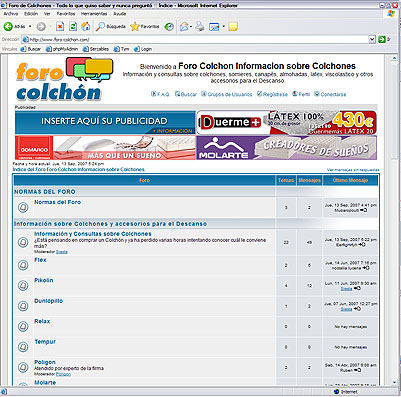Click the Duerme+ Latex 100% banner
Screen dimensions: 401x397
[287, 123]
